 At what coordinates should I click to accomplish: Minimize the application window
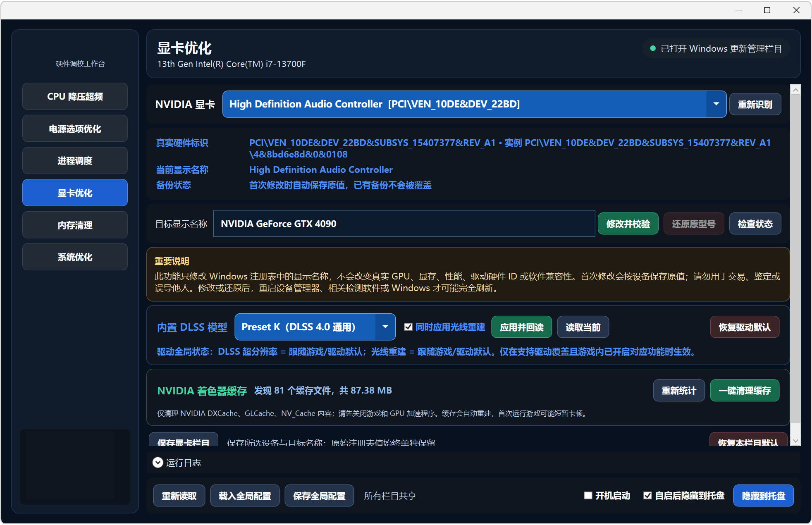point(738,10)
